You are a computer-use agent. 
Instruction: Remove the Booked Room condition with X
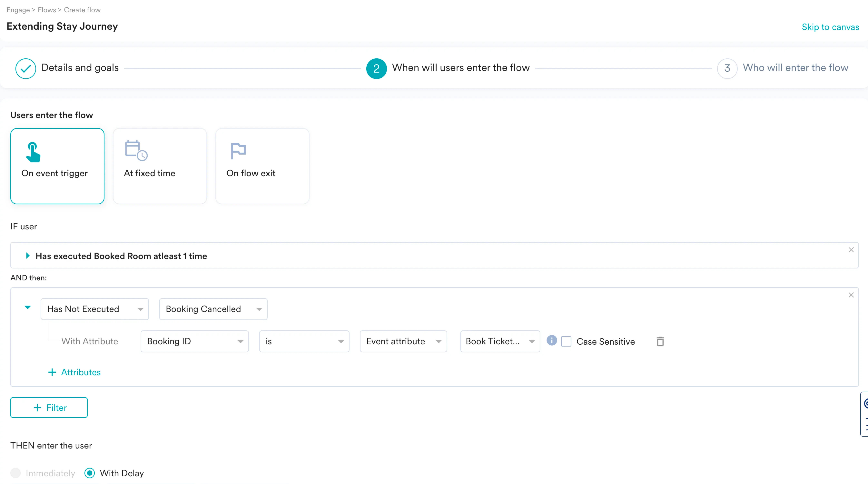(851, 250)
